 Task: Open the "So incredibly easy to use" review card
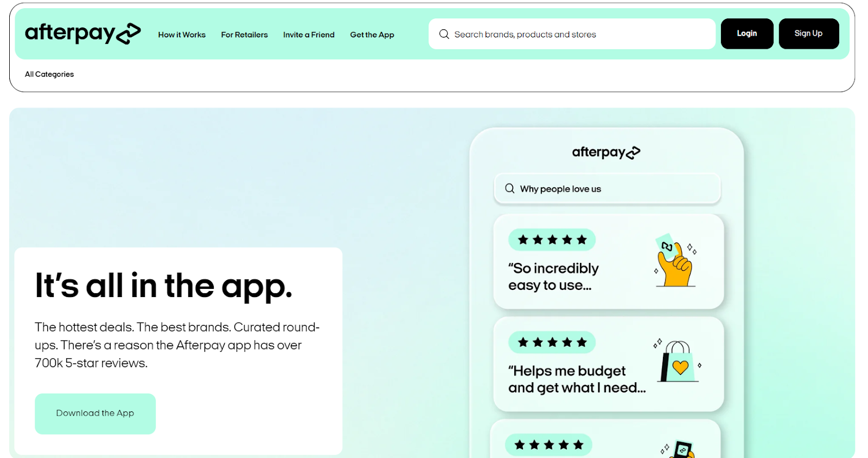[608, 261]
